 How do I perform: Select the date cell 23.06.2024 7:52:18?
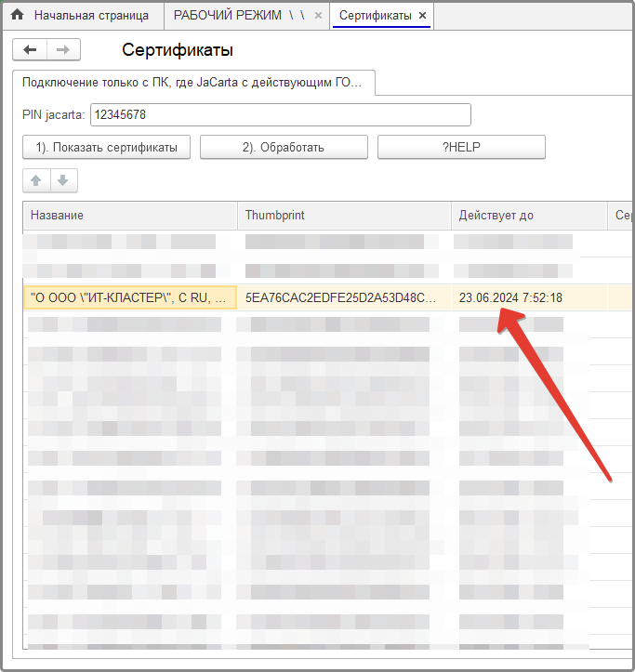[x=529, y=297]
